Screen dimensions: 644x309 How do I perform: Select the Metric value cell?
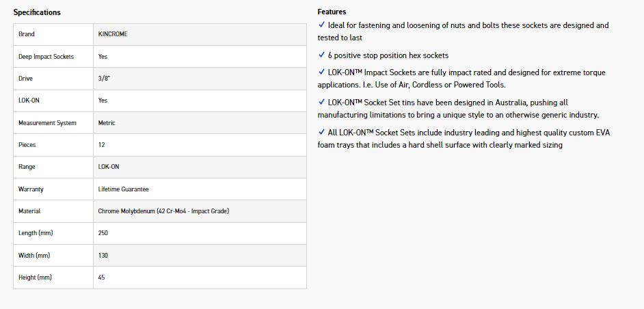coord(107,123)
